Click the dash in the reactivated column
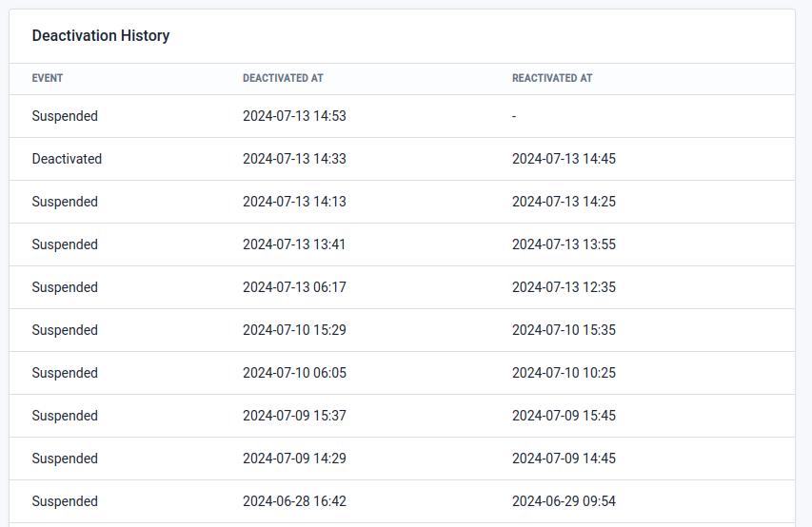The image size is (812, 527). pos(514,116)
